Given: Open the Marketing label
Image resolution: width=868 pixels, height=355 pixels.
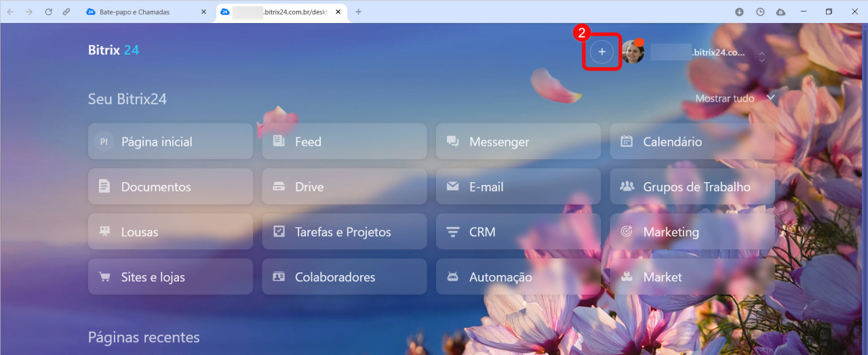Looking at the screenshot, I should (671, 232).
